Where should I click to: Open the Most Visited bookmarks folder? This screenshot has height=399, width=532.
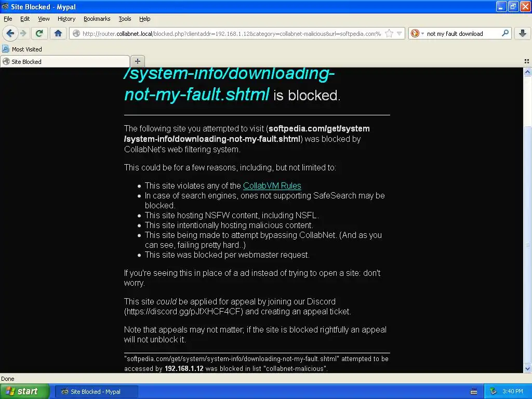(x=22, y=49)
